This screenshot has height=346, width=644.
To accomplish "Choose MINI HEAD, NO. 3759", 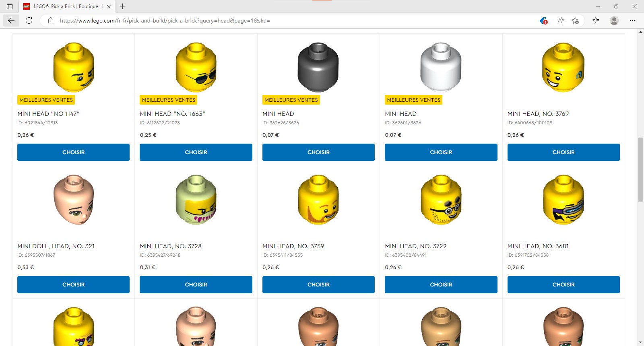I will [x=318, y=284].
